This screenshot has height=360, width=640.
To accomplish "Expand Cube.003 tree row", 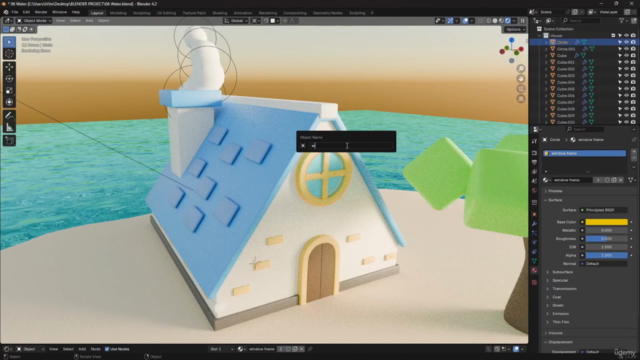I will point(546,76).
